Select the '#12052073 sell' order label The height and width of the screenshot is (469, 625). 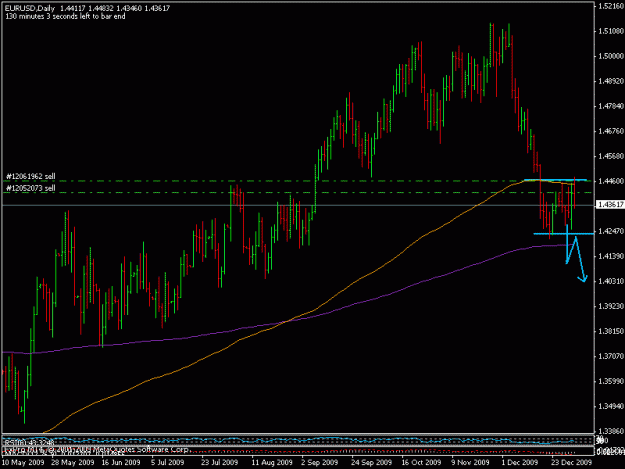(x=31, y=188)
